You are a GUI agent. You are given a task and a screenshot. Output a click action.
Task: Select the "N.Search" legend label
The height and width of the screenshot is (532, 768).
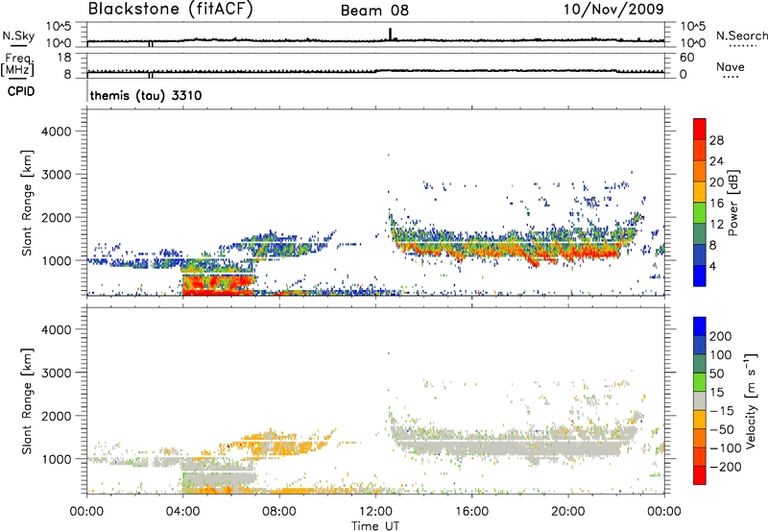pos(741,36)
